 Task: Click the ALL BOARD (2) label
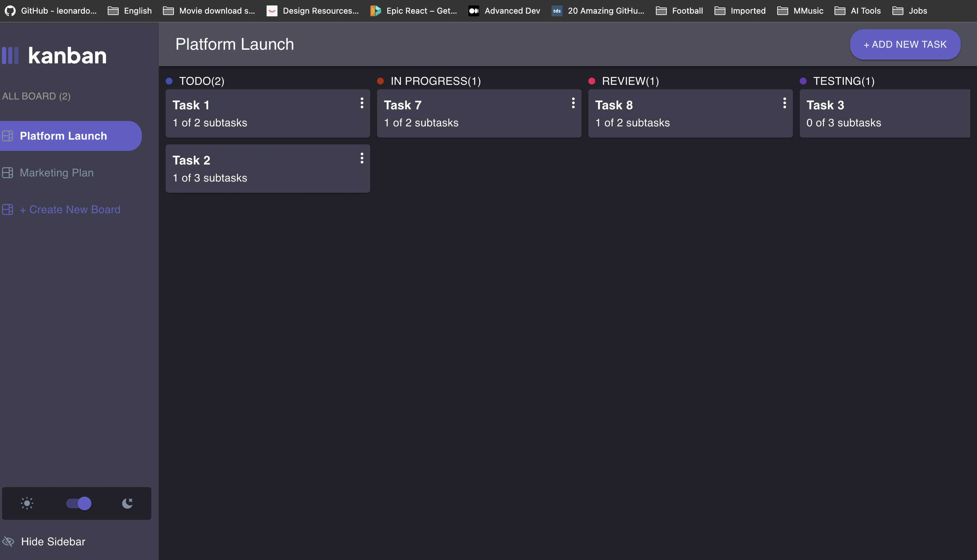pos(36,96)
